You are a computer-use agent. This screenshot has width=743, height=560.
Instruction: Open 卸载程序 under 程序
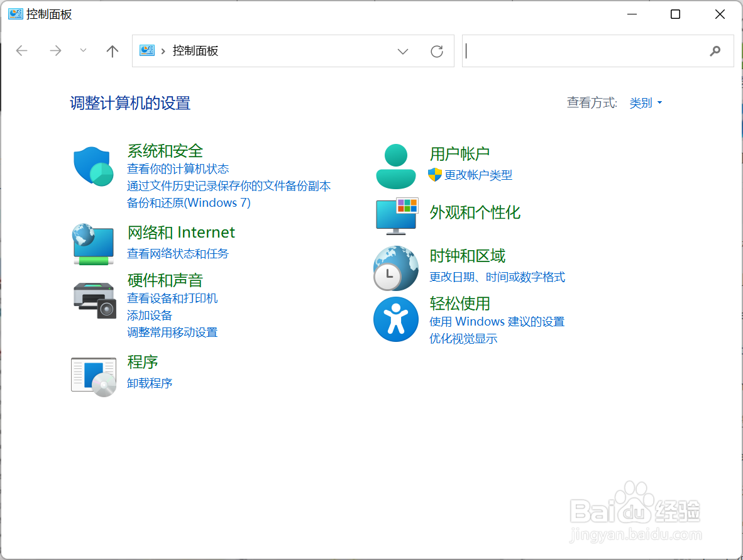pyautogui.click(x=149, y=383)
